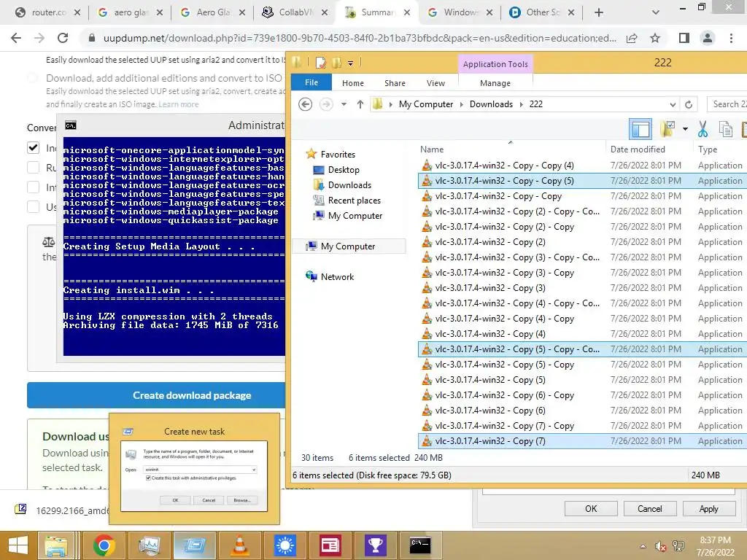Open the Share ribbon tab
This screenshot has height=560, width=747.
pos(395,83)
